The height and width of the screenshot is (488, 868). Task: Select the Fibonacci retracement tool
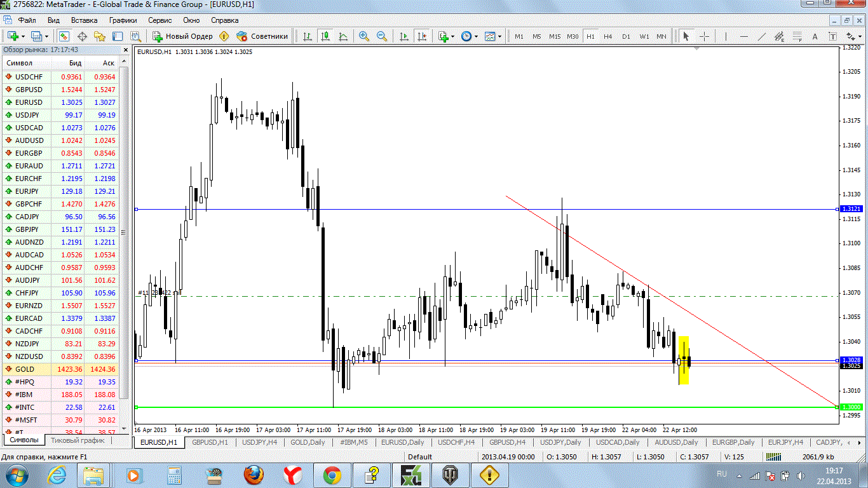797,36
